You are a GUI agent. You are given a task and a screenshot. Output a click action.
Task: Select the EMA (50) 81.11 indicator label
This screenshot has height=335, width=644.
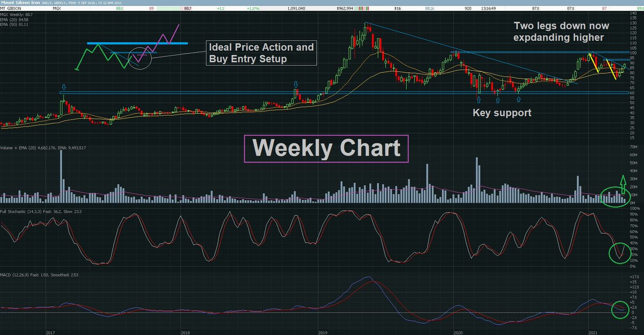click(x=13, y=24)
